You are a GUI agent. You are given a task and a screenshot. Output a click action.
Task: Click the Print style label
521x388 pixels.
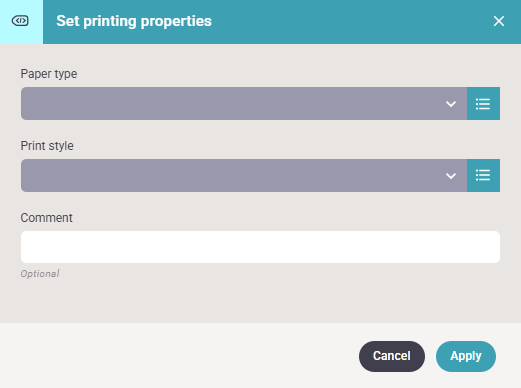pyautogui.click(x=47, y=146)
